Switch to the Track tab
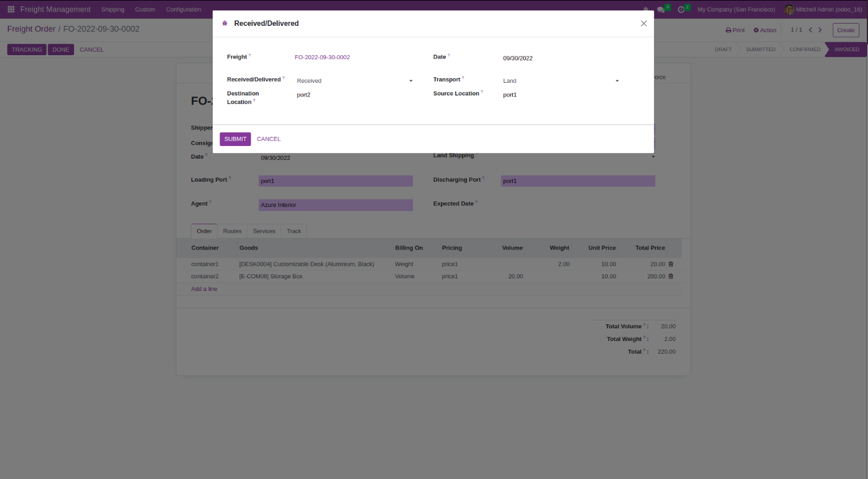 [x=294, y=231]
